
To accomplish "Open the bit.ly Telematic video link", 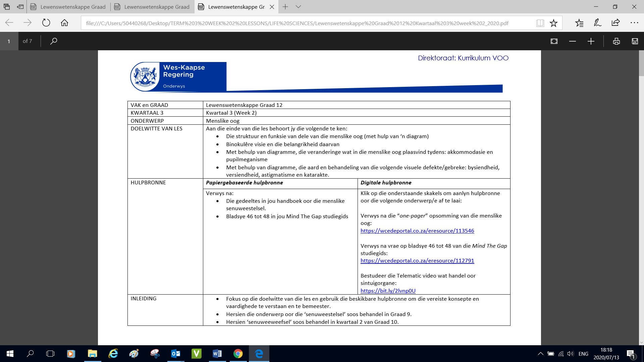I will tap(388, 291).
